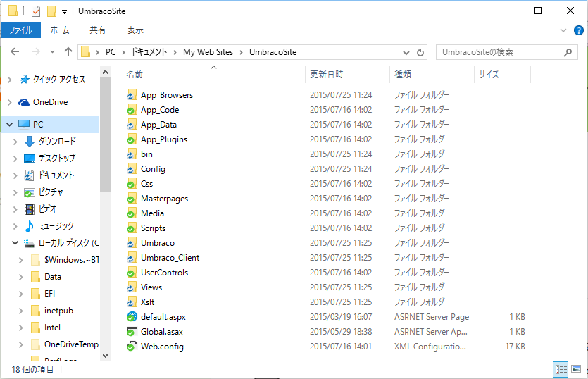Click the OneDrive cloud icon
The width and height of the screenshot is (588, 379).
click(x=24, y=102)
